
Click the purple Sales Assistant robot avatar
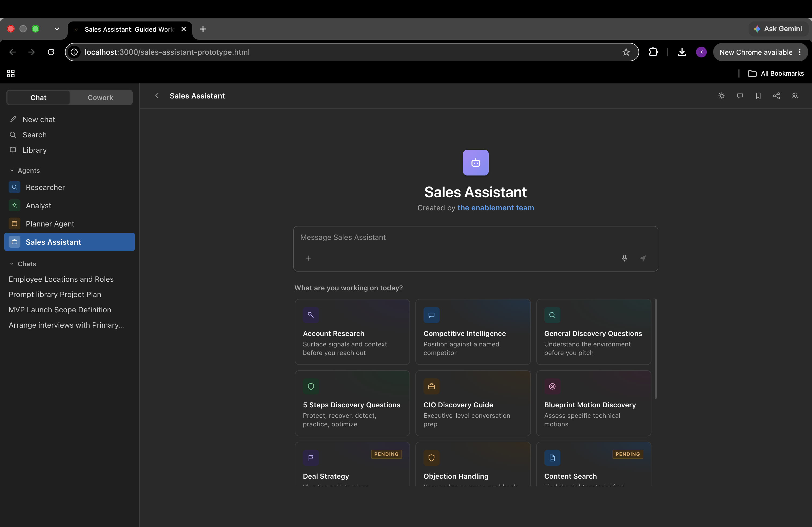click(476, 163)
